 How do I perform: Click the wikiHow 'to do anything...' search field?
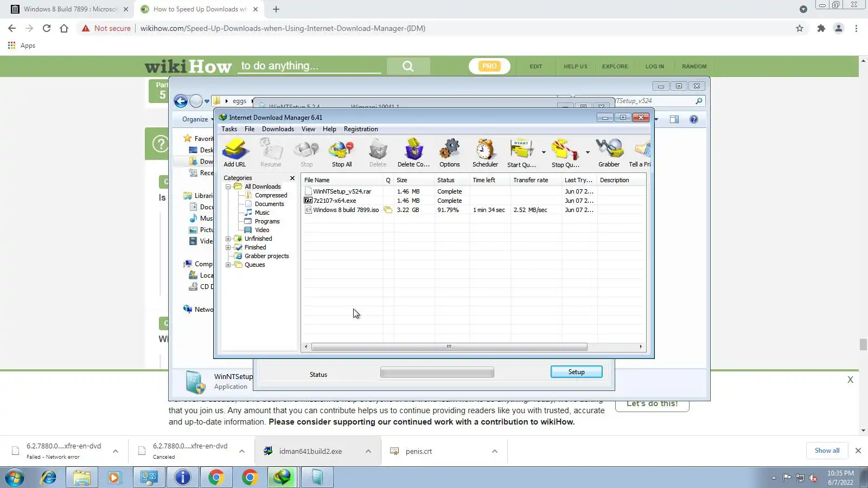[x=309, y=66]
